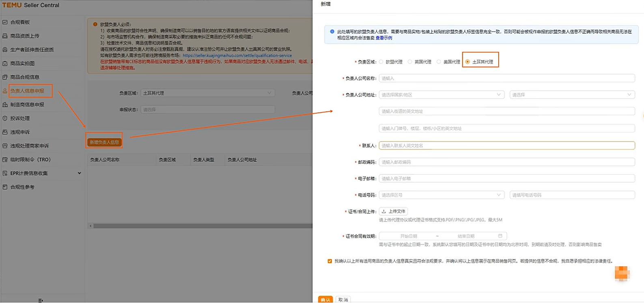
Task: Expand the EPR计费信息收集 chevron
Action: coord(79,173)
